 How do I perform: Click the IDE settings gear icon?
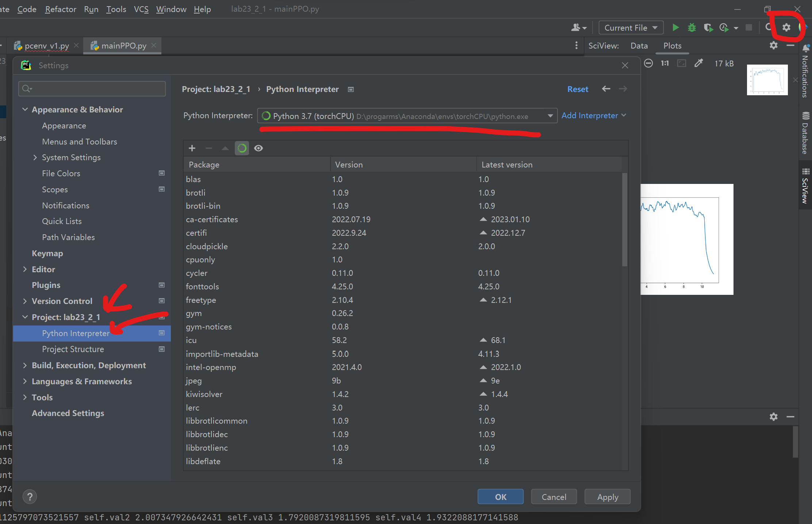pos(786,27)
